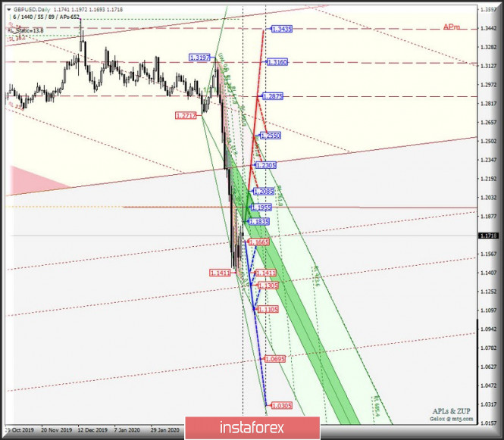The height and width of the screenshot is (440, 504).
Task: Select the 1.1835 price label
Action: (259, 222)
